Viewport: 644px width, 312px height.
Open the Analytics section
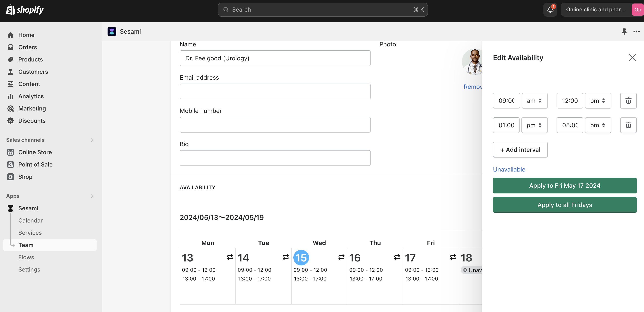pyautogui.click(x=31, y=96)
